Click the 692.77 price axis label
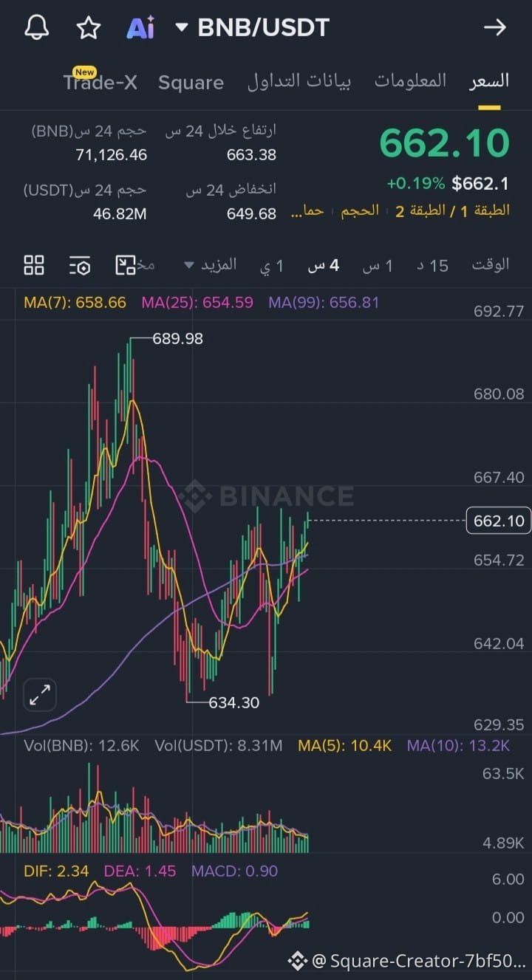 (499, 312)
